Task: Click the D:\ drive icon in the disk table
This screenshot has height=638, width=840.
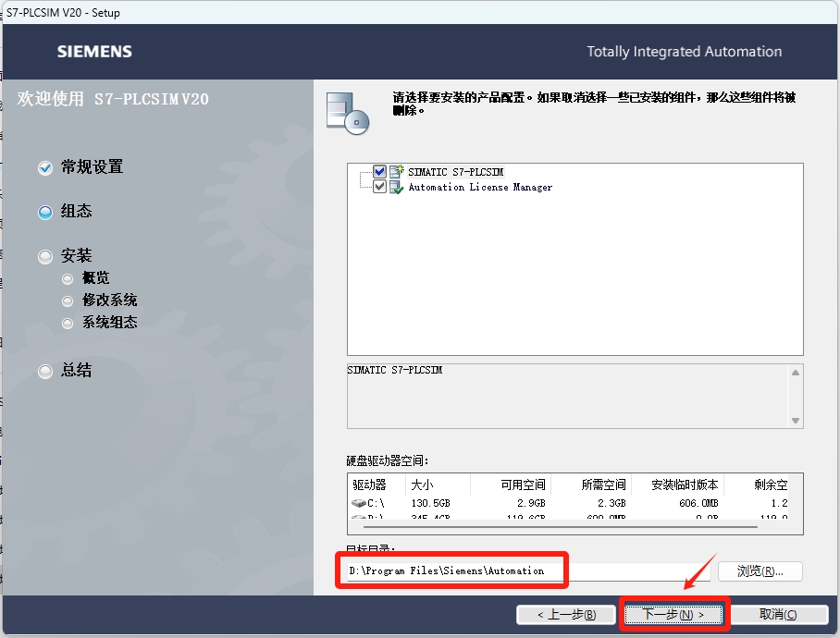Action: [358, 516]
